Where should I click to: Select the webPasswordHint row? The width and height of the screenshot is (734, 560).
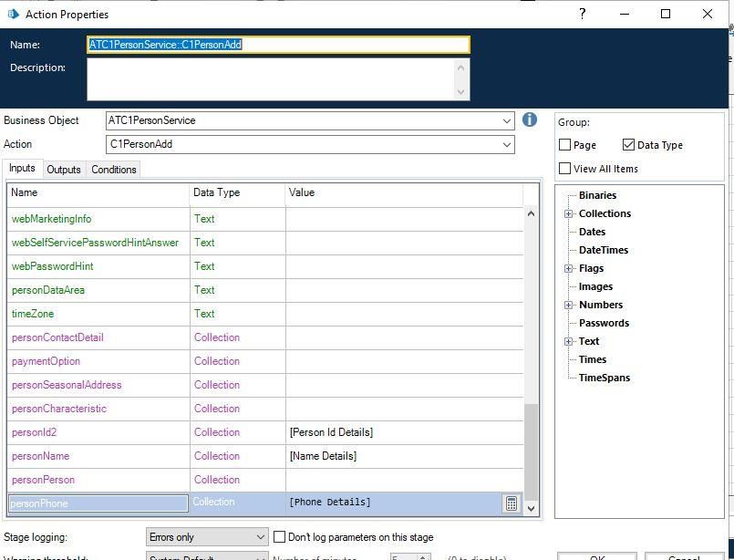tap(265, 266)
